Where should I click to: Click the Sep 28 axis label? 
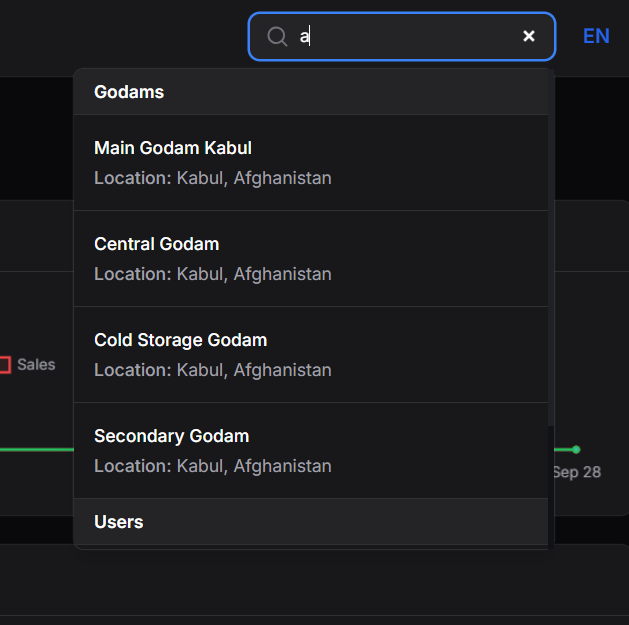point(578,472)
